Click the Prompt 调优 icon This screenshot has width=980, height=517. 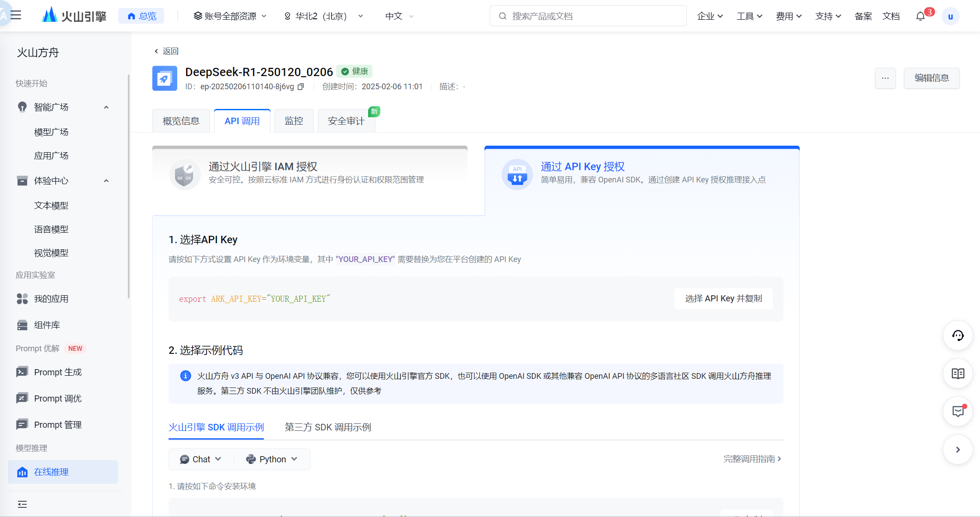click(22, 398)
